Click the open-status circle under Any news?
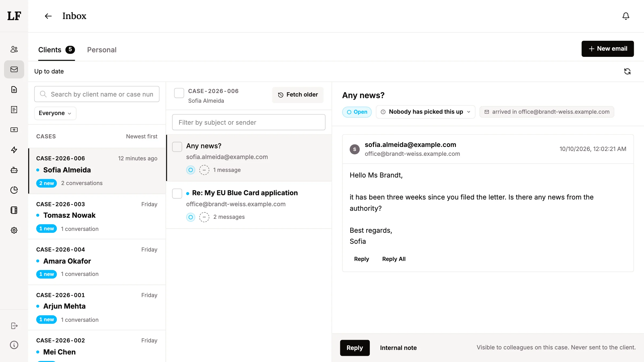 [x=191, y=170]
